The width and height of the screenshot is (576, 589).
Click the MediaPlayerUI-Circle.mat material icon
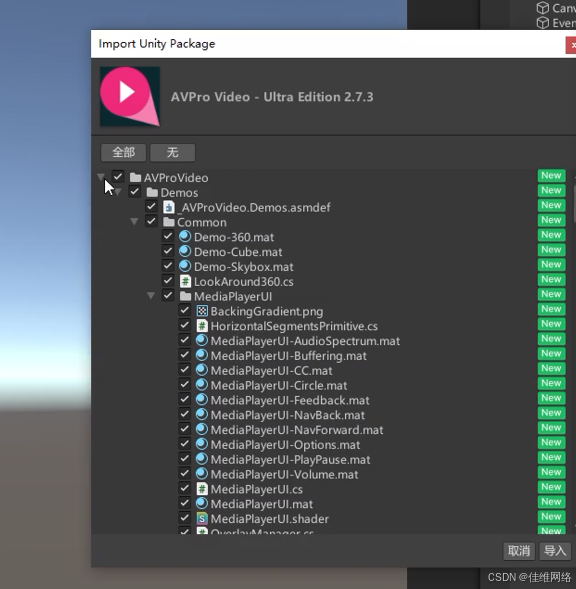tap(202, 385)
